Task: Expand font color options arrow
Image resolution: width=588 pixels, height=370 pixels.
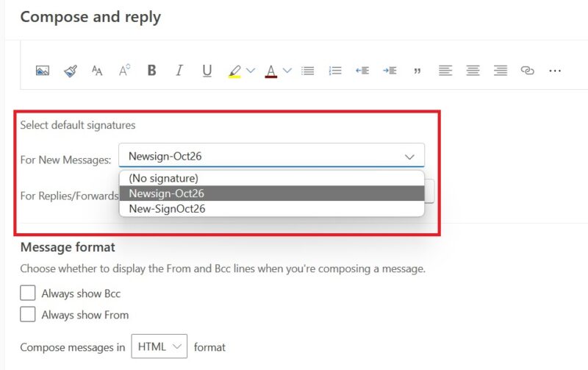Action: [287, 71]
